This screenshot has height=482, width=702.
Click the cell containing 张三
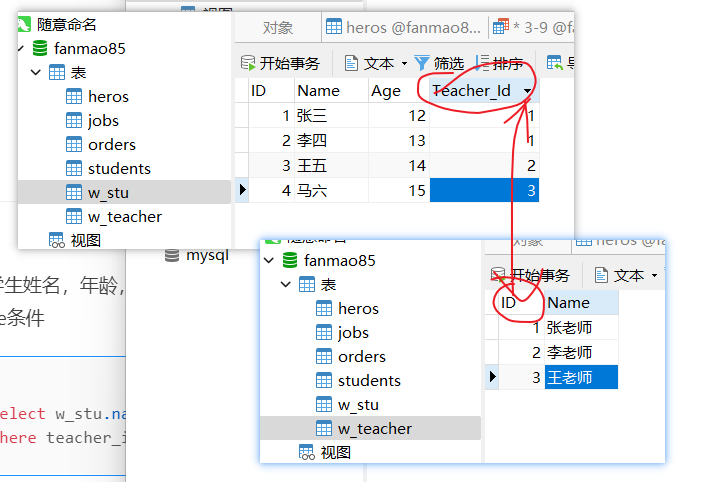point(331,116)
